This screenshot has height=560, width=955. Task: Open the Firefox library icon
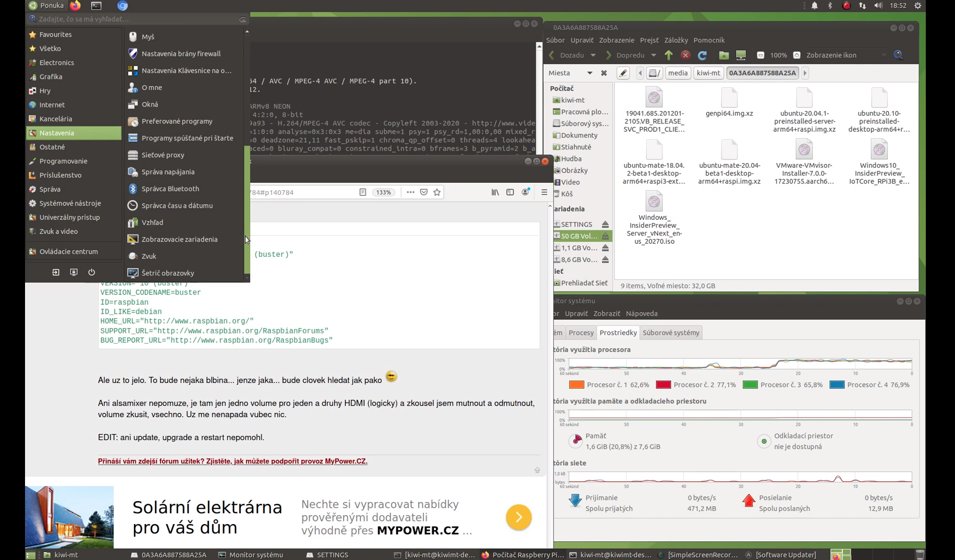495,192
